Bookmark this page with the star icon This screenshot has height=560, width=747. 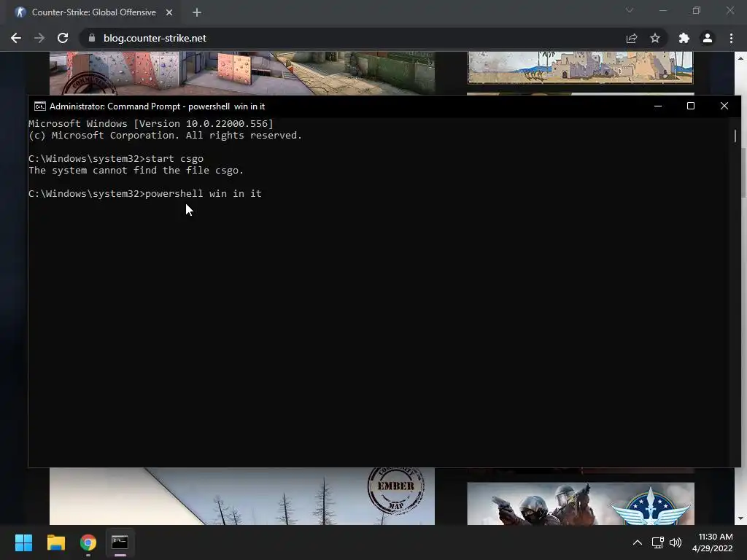click(655, 38)
